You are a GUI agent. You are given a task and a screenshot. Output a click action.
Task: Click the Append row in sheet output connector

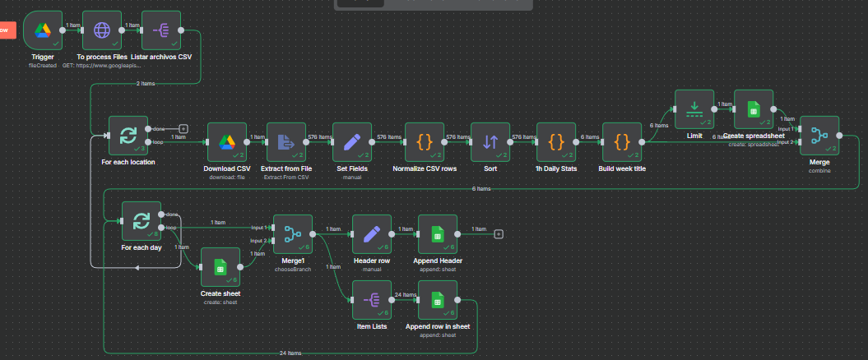pyautogui.click(x=457, y=300)
